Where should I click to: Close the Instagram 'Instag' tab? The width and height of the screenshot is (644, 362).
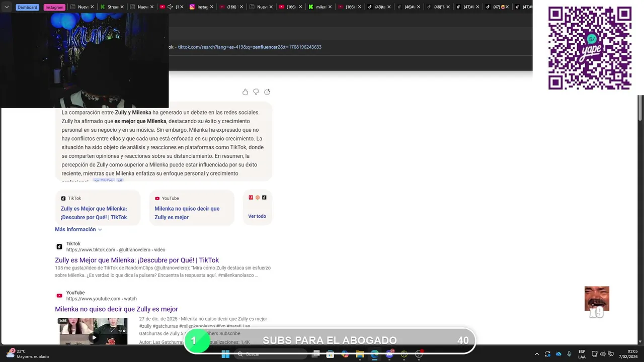(x=211, y=7)
